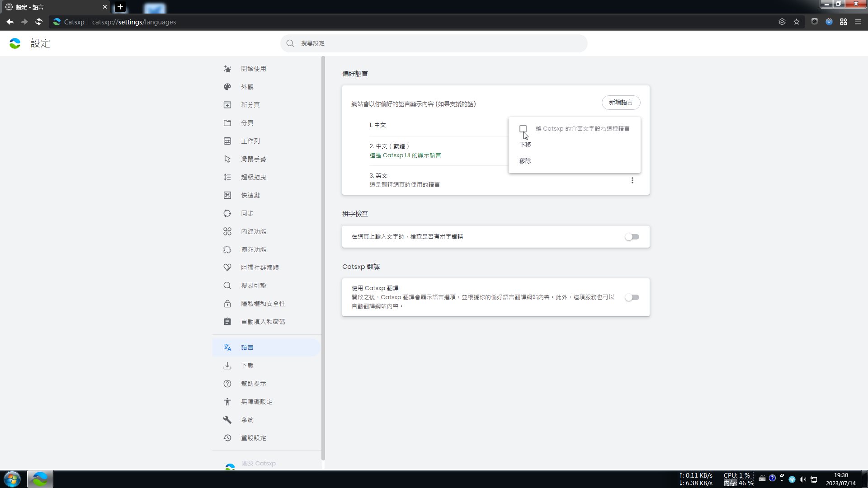Open Help Tips (幫助提示) question icon
This screenshot has height=488, width=868.
[x=227, y=384]
